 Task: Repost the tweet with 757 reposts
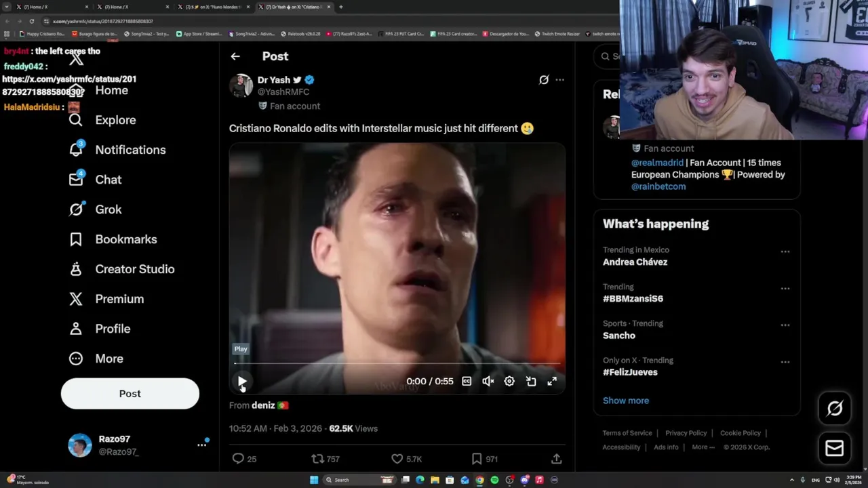317,459
